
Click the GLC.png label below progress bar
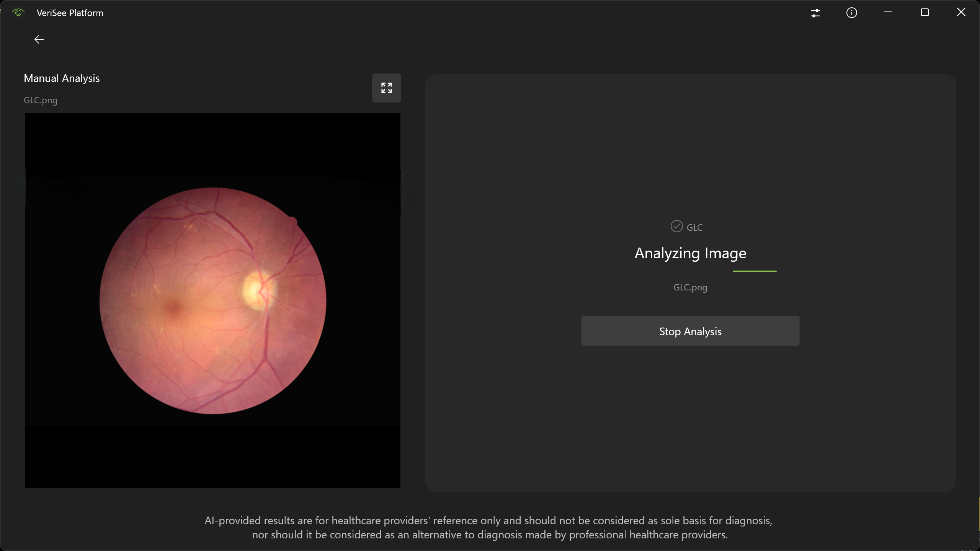(x=690, y=287)
